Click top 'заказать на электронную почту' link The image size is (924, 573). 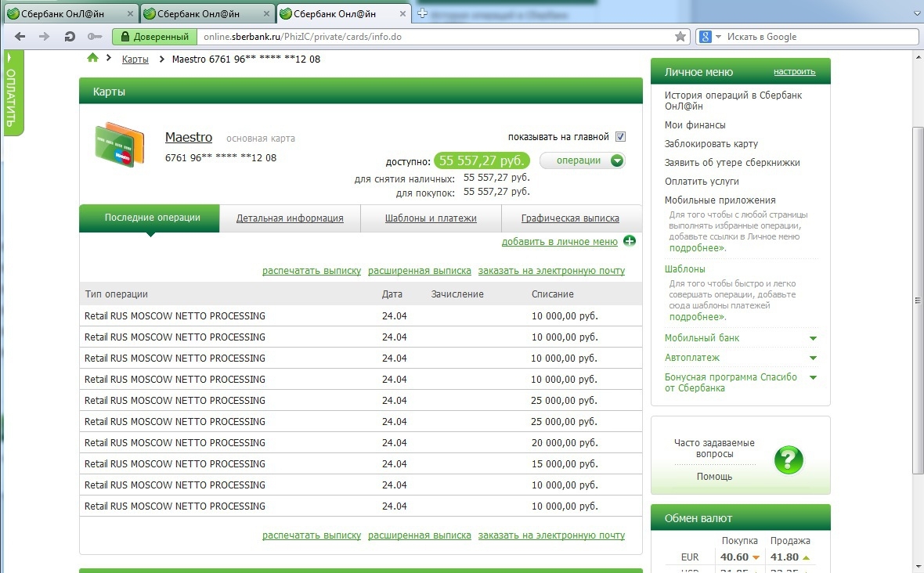(x=551, y=270)
